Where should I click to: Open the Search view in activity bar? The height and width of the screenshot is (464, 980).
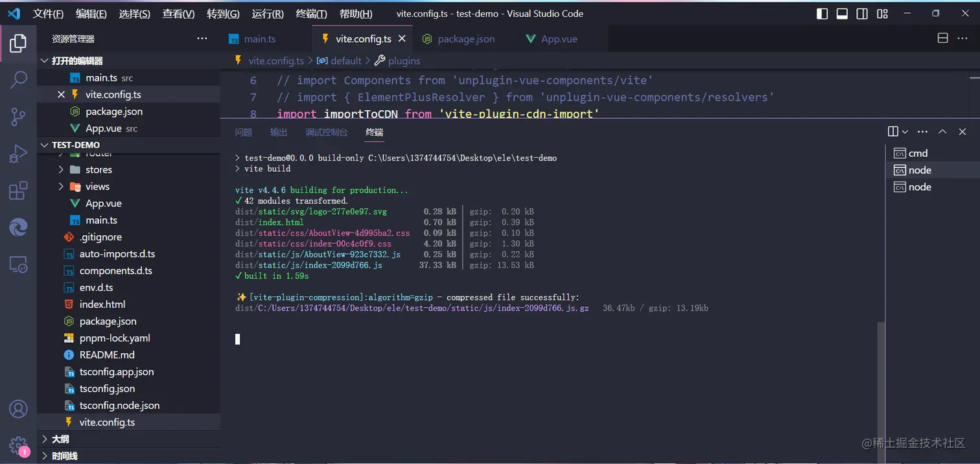(18, 80)
